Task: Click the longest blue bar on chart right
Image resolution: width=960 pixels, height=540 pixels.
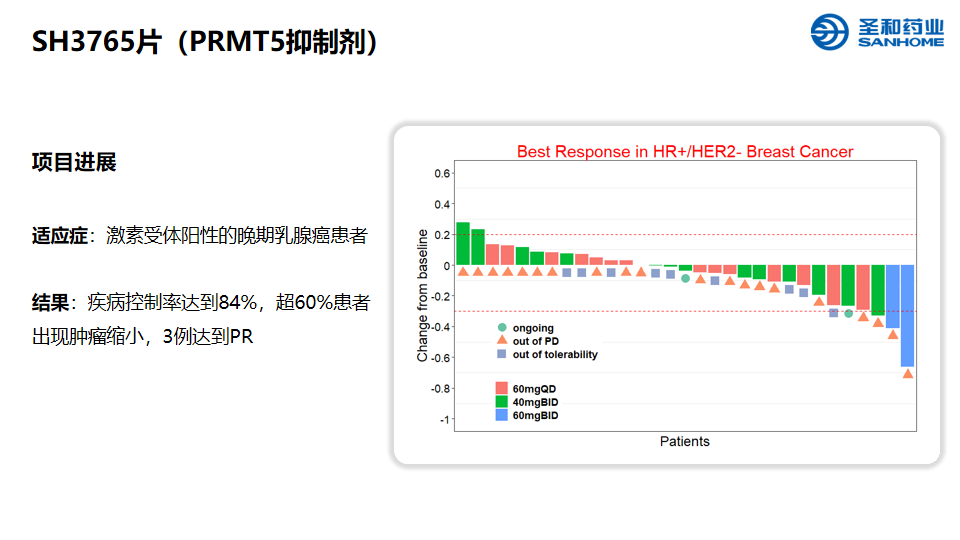Action: 907,315
